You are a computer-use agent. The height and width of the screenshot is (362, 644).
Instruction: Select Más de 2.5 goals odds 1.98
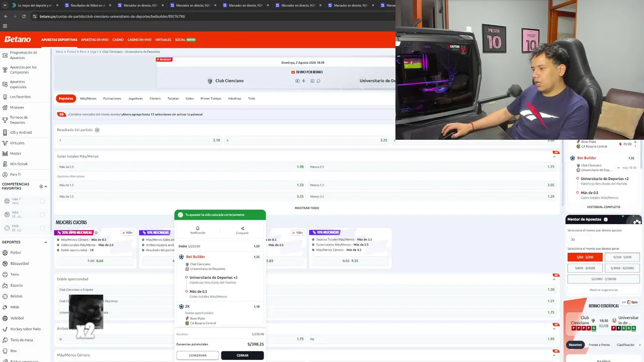pyautogui.click(x=181, y=167)
